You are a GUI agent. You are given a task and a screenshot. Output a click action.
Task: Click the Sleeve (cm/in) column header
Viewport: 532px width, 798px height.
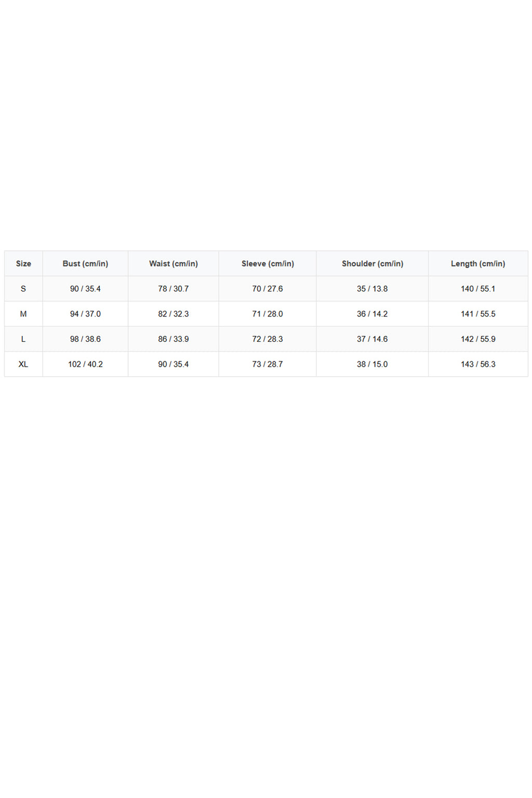tap(268, 263)
